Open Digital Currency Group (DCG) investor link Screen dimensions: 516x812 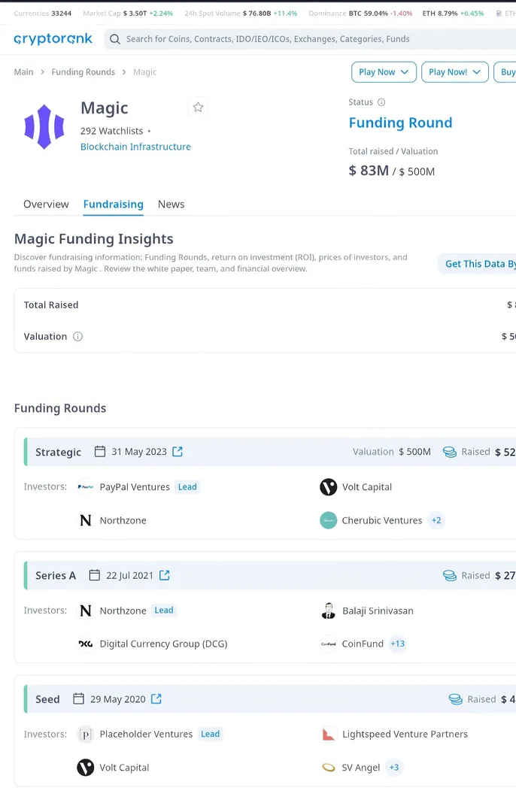164,644
